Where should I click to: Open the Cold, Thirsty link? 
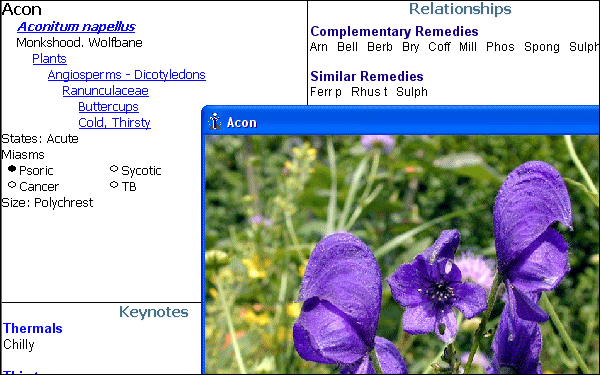(x=114, y=123)
